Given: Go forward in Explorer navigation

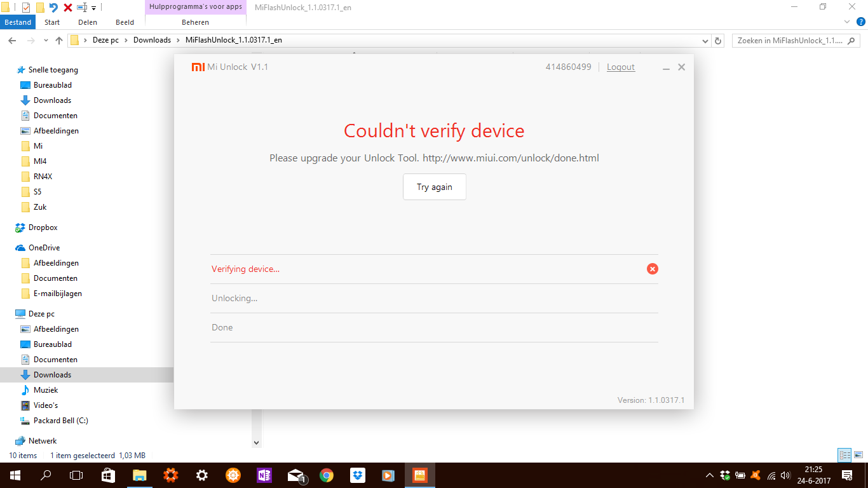Looking at the screenshot, I should tap(31, 40).
